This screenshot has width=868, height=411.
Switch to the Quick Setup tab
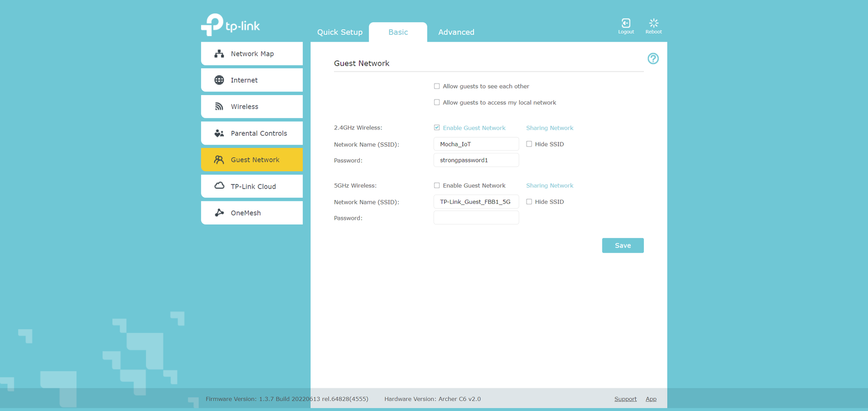[340, 32]
